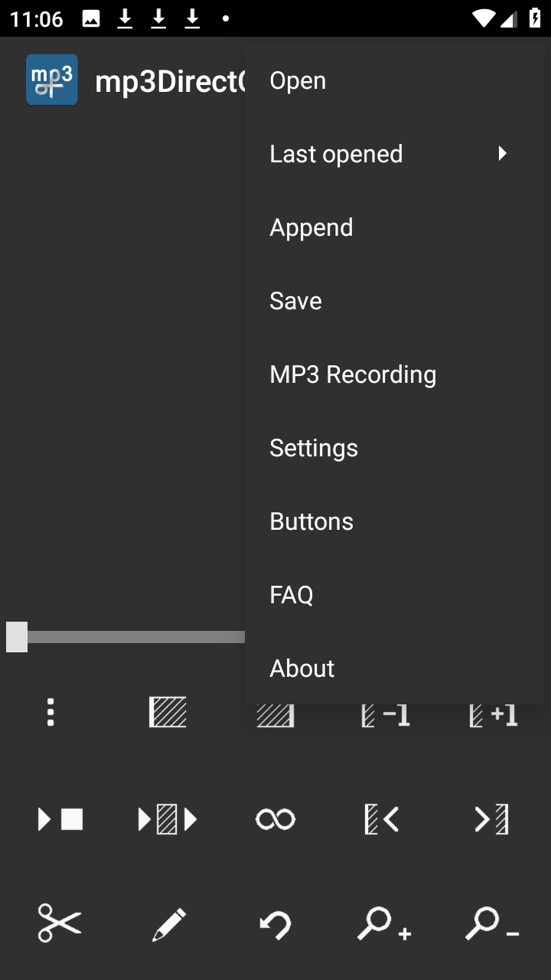Screen dimensions: 551x980
Task: Tap the play/stop button
Action: point(60,820)
